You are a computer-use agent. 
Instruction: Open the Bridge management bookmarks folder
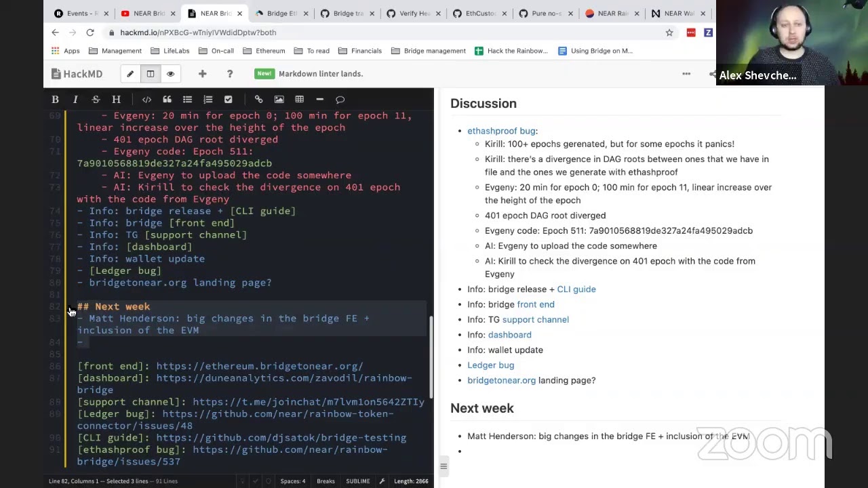pyautogui.click(x=429, y=51)
